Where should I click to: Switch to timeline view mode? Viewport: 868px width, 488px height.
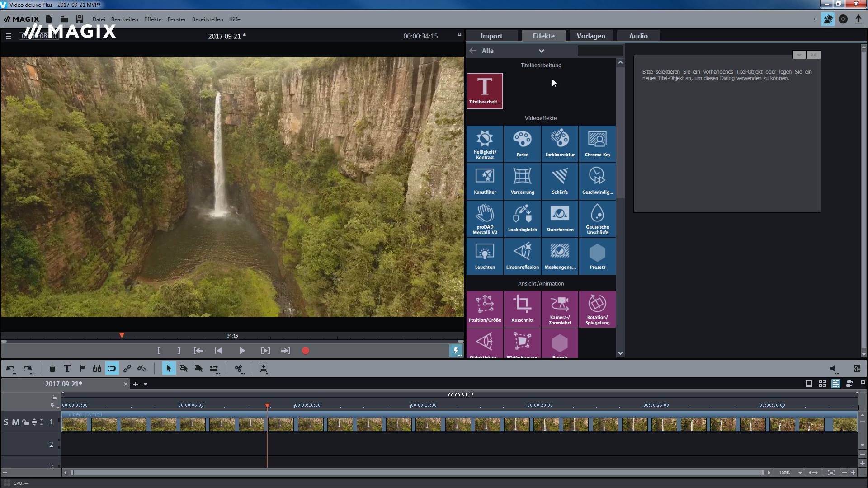pos(836,384)
